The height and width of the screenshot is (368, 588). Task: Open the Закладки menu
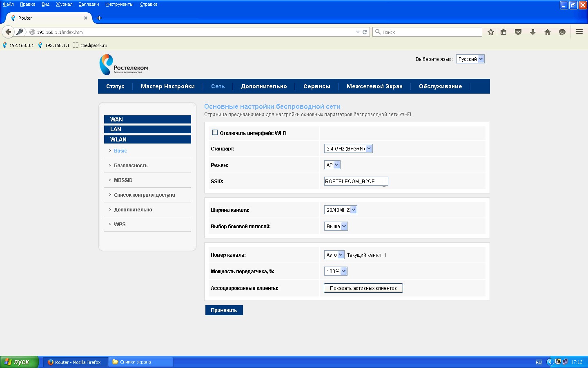tap(89, 4)
